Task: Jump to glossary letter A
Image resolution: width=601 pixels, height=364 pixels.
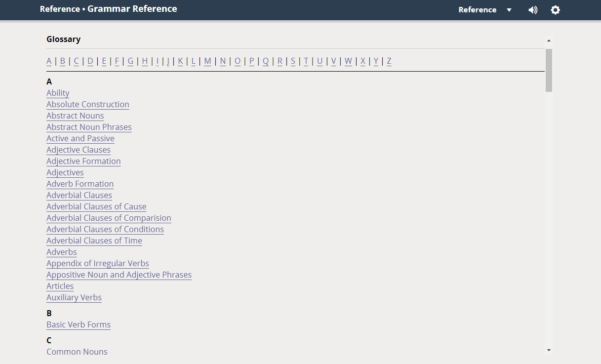Action: [x=49, y=61]
